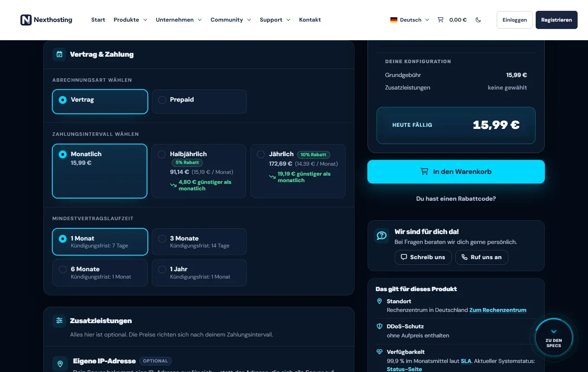Click the chat question bubble icon
588x372 pixels.
pos(382,235)
